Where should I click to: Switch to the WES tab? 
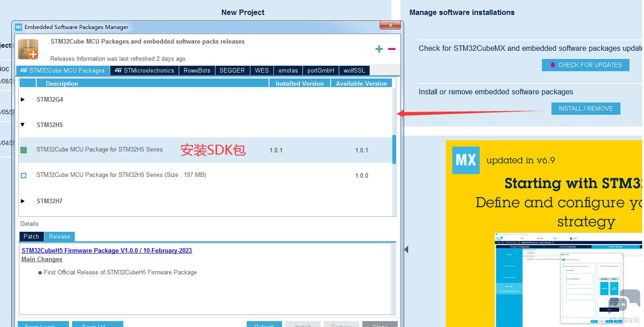pyautogui.click(x=262, y=70)
